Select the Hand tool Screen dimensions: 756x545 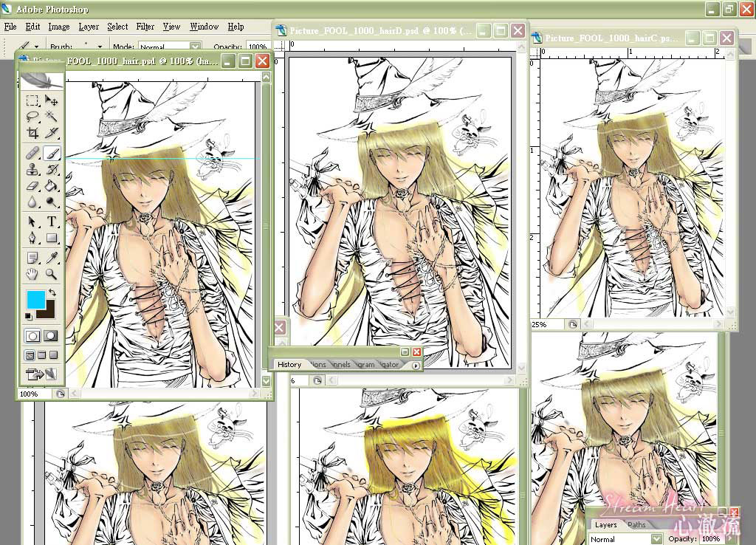point(32,275)
